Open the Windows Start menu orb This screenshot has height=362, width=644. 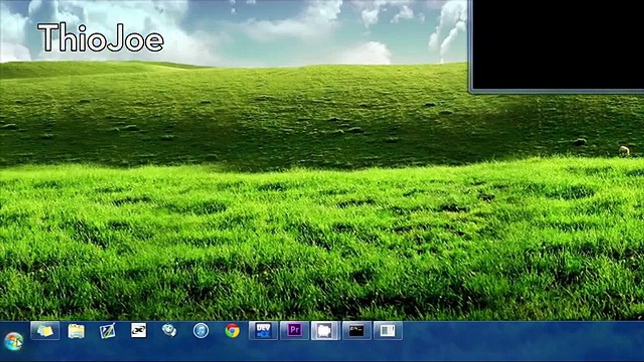(x=14, y=341)
